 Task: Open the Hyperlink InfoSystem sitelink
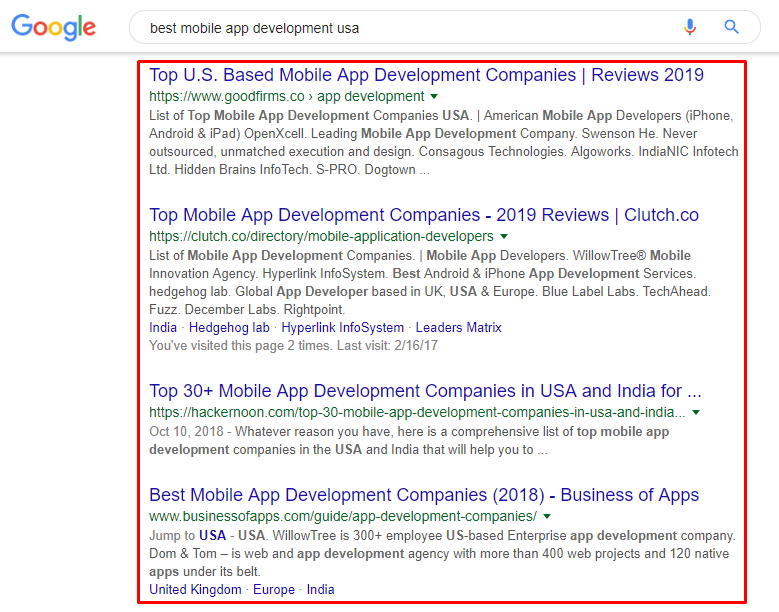point(342,328)
